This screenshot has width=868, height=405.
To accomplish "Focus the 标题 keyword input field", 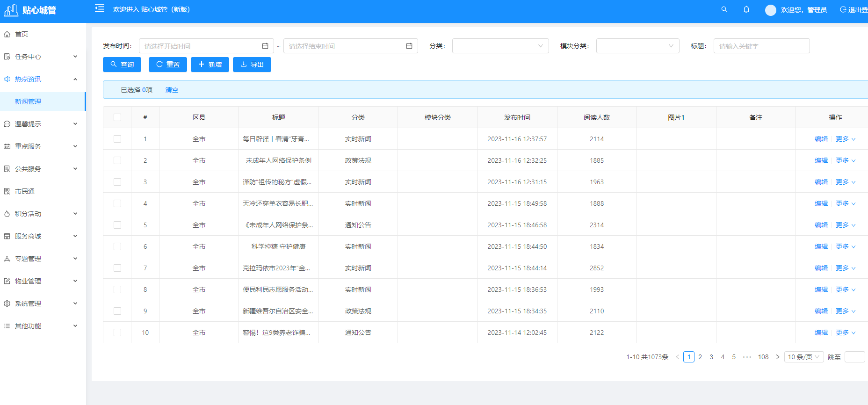I will (x=761, y=46).
